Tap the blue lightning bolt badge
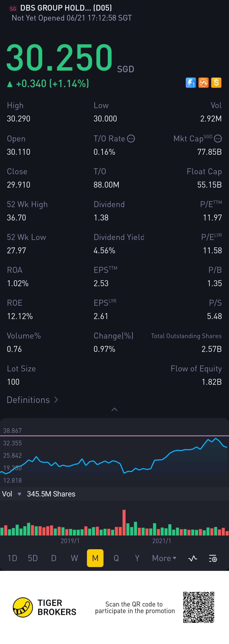Viewport: 229px width, 644px height. coord(191,83)
